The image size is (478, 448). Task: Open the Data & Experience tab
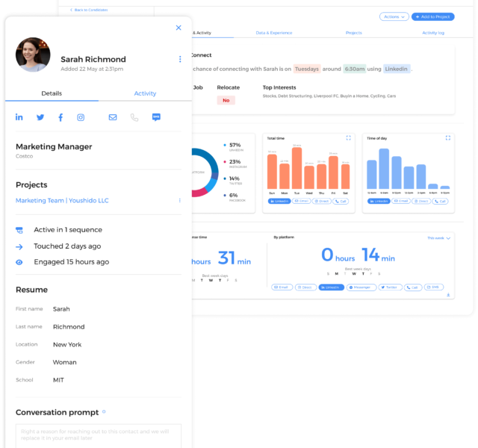click(273, 33)
